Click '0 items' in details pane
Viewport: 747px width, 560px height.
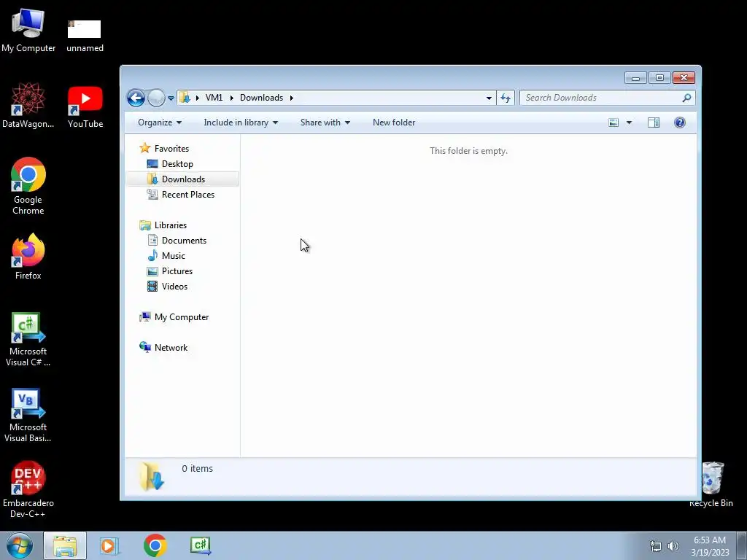click(197, 469)
